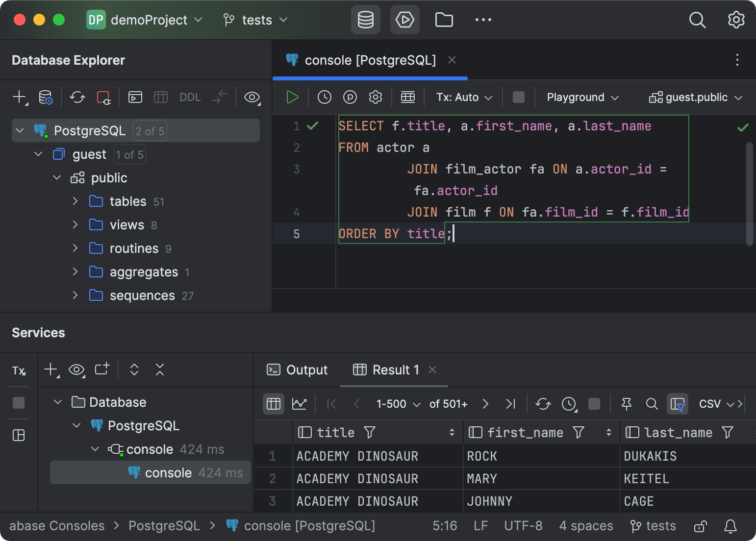Toggle the row filter in results toolbar
Screen dimensions: 756x541
click(x=677, y=404)
